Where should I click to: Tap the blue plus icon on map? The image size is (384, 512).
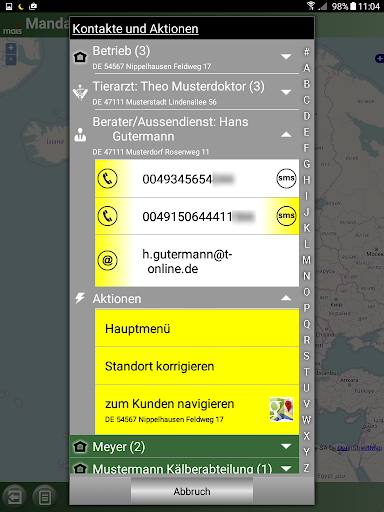tap(379, 59)
